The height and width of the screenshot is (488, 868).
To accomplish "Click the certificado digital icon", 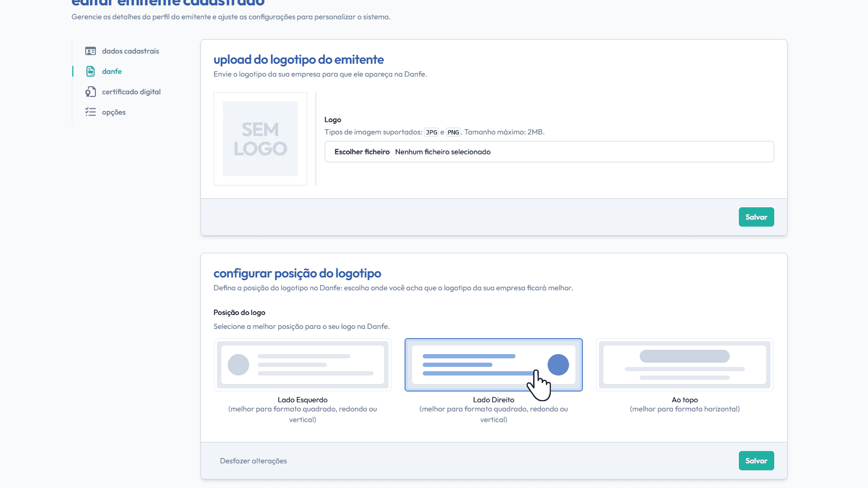I will [x=91, y=92].
